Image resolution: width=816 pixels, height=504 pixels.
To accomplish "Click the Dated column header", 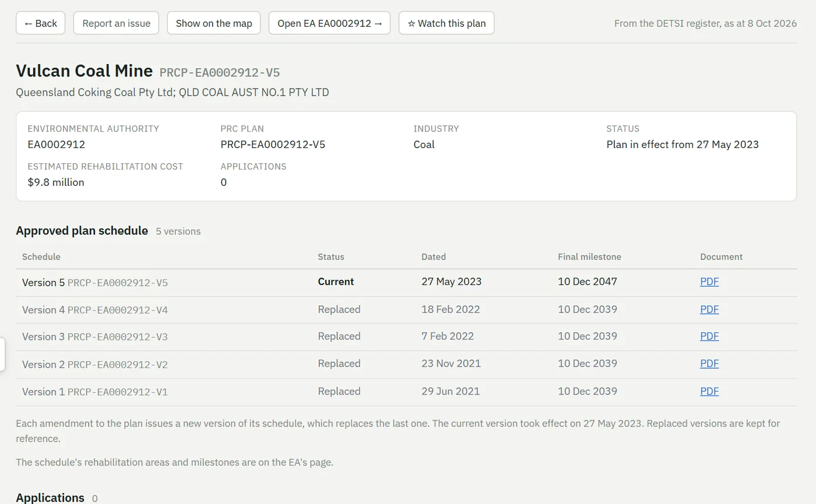I will 434,257.
